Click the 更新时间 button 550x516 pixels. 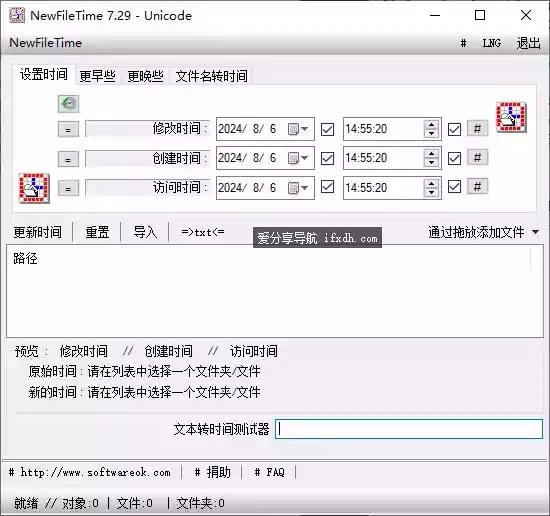38,232
